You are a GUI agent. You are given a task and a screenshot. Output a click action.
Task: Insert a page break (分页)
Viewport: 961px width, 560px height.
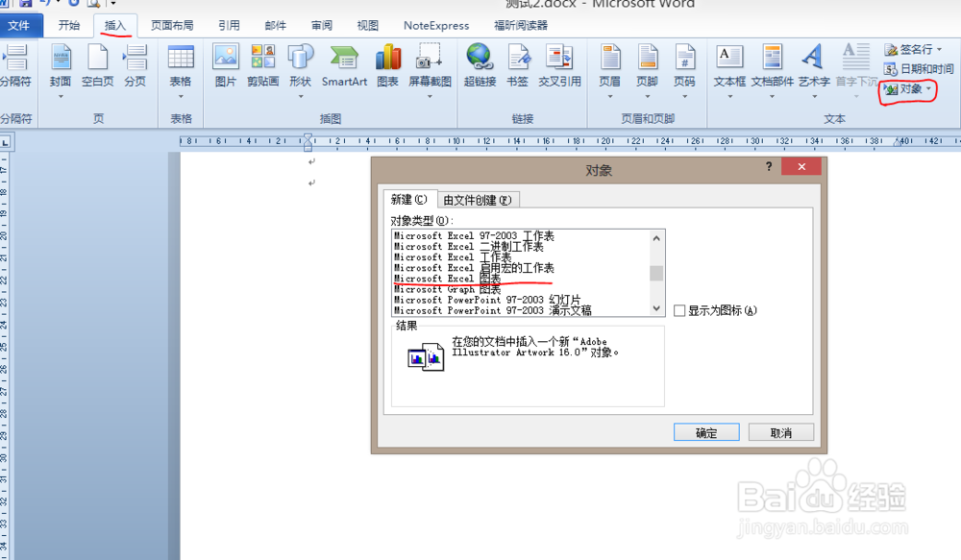point(136,66)
